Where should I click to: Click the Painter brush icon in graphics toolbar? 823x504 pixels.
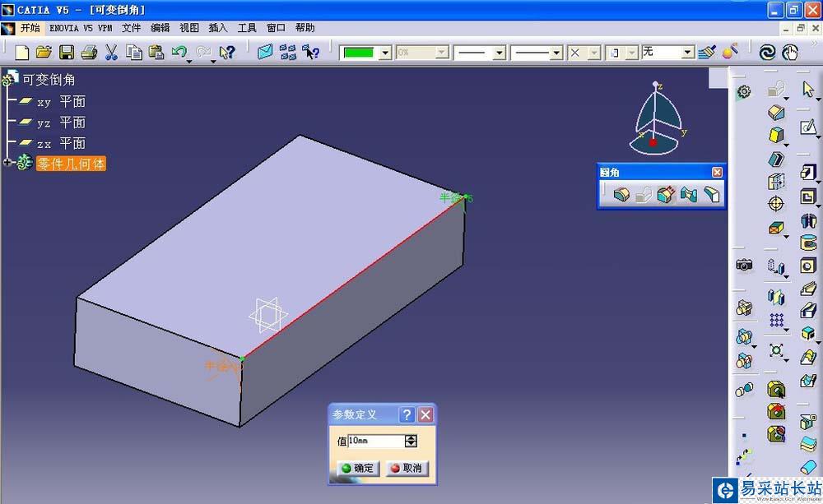pos(707,52)
